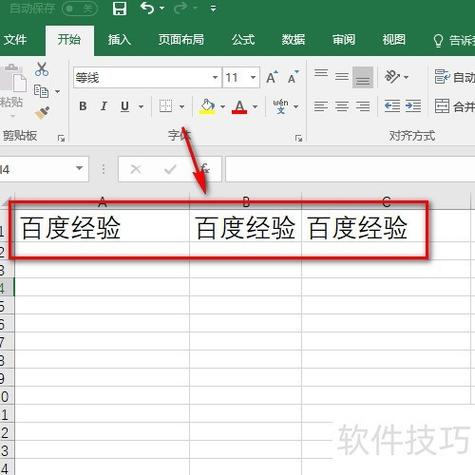Switch to the 开始 tab
This screenshot has height=475, width=475.
(x=69, y=40)
